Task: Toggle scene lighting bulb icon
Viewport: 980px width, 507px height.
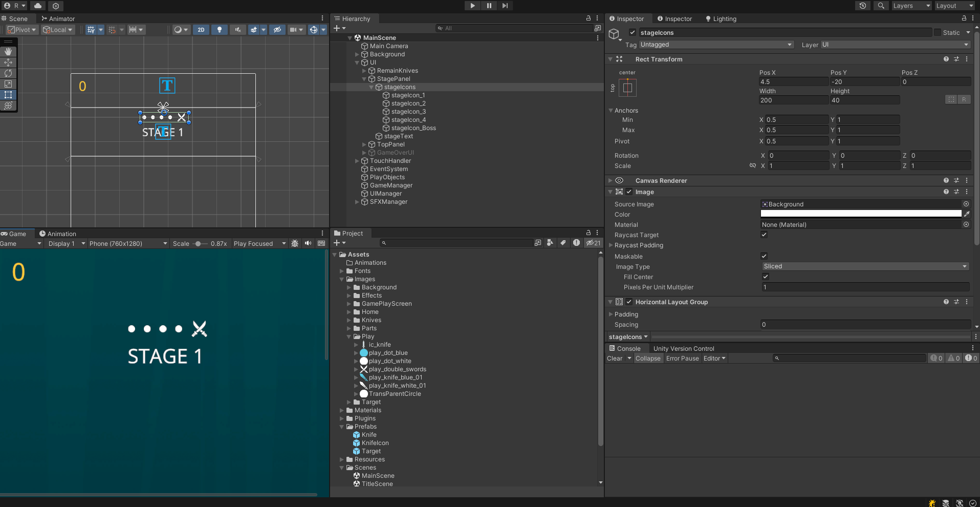Action: (220, 30)
